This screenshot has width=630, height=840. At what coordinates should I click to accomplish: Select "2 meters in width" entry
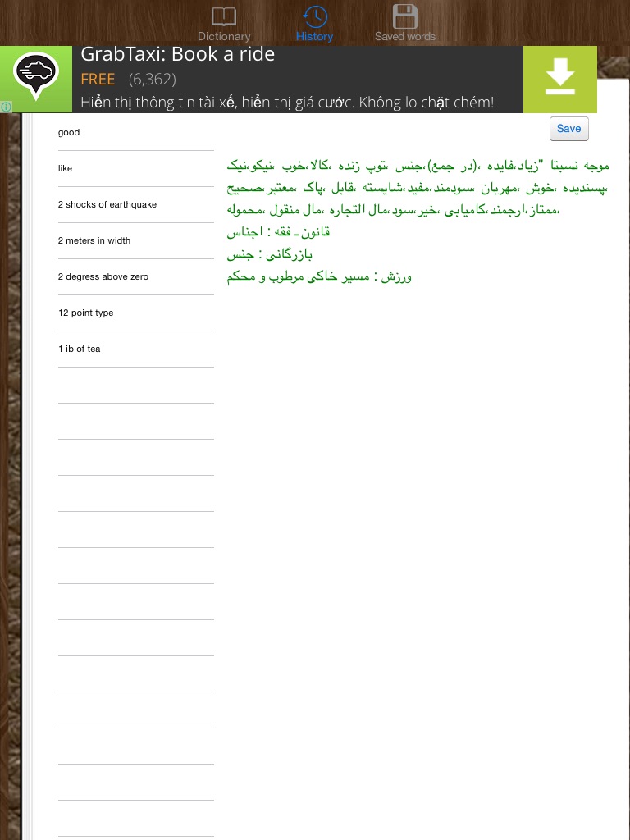tap(136, 240)
